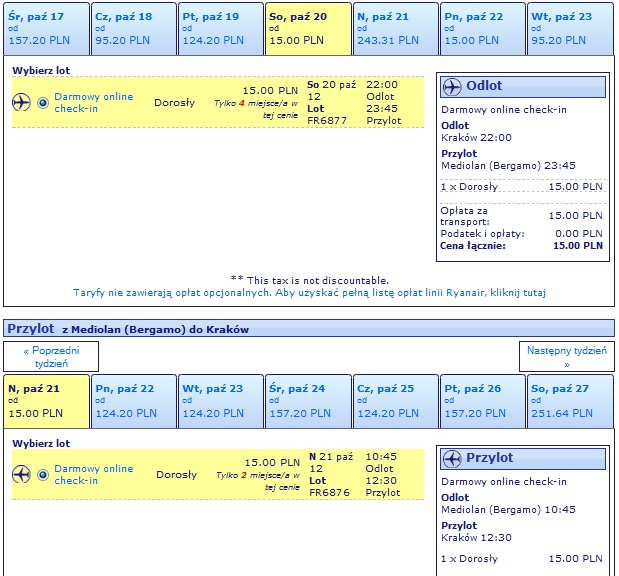Click the return flight Darmowy online check-in link

(94, 475)
